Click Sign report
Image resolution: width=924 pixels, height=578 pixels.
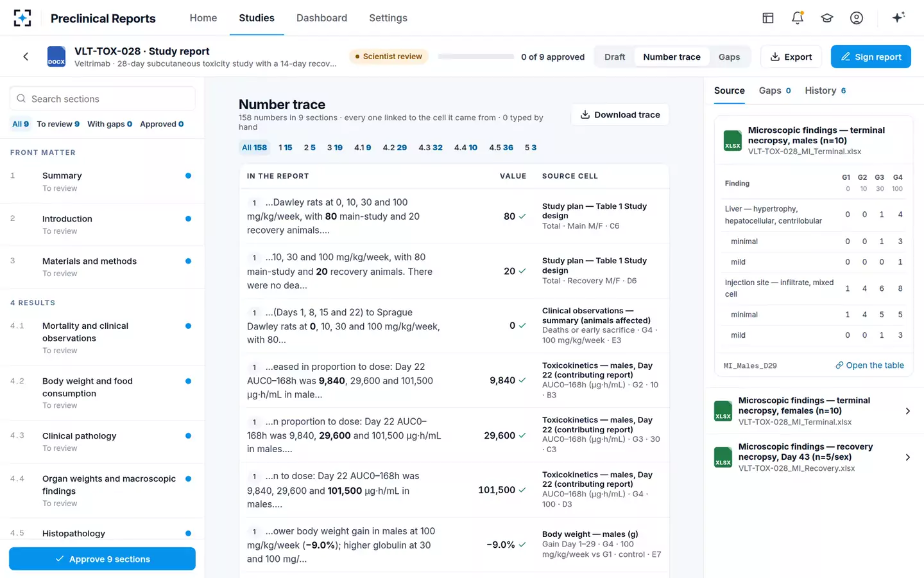(x=871, y=57)
